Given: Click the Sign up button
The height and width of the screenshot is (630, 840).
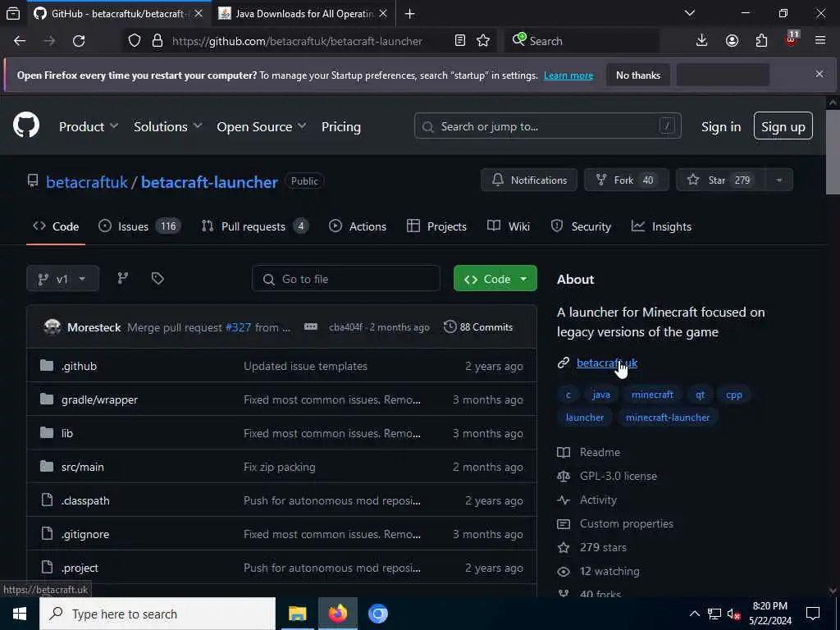Looking at the screenshot, I should pyautogui.click(x=783, y=126).
